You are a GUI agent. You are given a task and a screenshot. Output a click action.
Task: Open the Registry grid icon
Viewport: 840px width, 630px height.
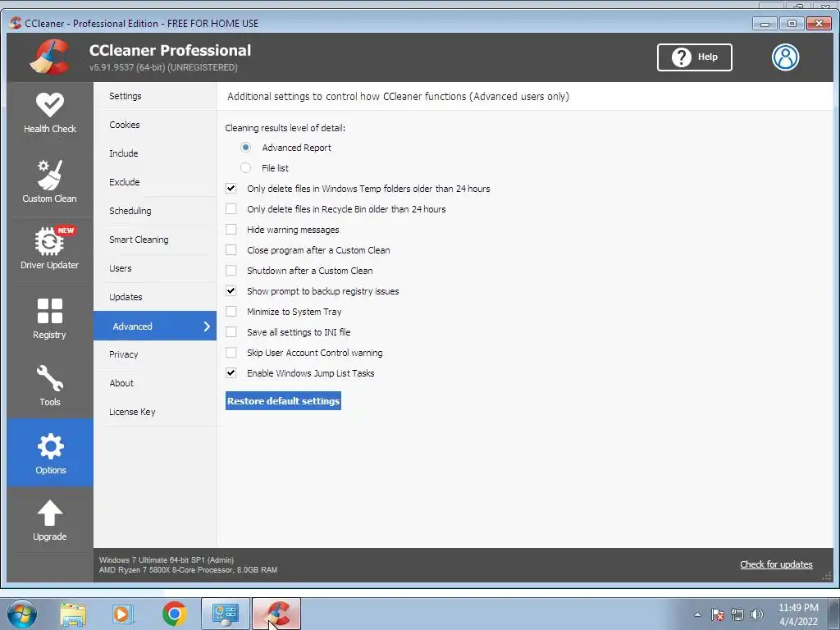point(50,311)
